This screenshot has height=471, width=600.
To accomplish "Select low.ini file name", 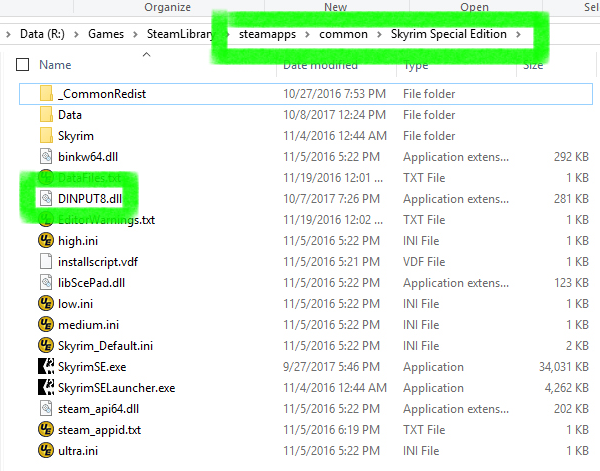I will pyautogui.click(x=75, y=304).
